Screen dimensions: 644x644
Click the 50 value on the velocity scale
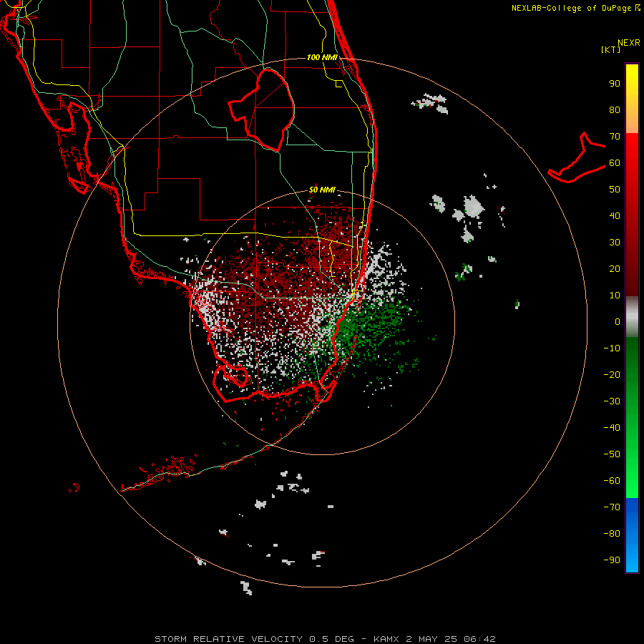click(615, 190)
